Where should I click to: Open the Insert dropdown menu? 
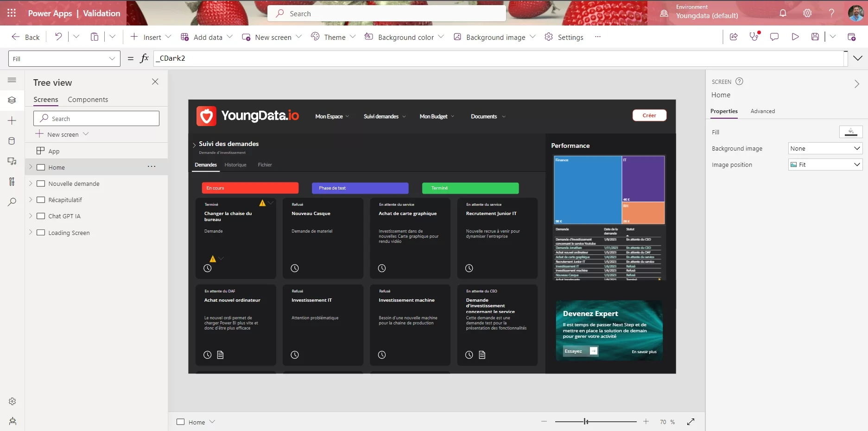tap(168, 37)
